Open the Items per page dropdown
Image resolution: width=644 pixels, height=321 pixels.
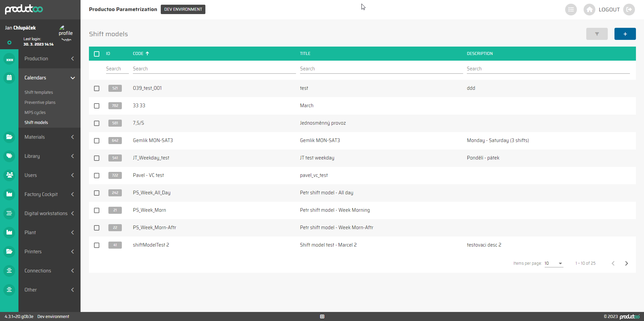coord(553,263)
